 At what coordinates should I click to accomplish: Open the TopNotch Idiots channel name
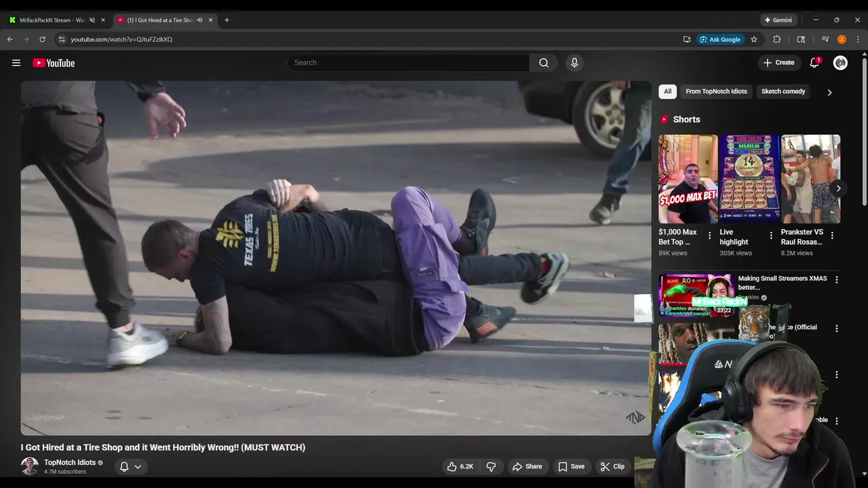pyautogui.click(x=70, y=462)
